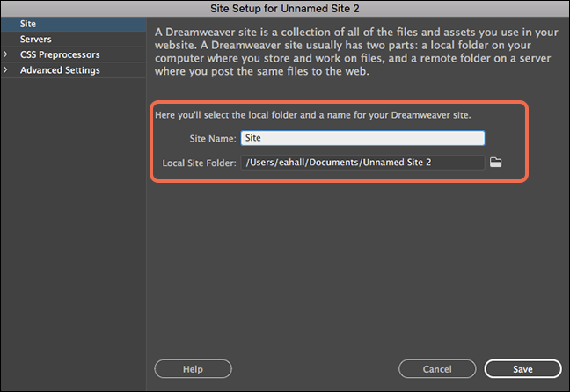Click the 'Site Setup for Unnamed Site 2' title

point(285,9)
